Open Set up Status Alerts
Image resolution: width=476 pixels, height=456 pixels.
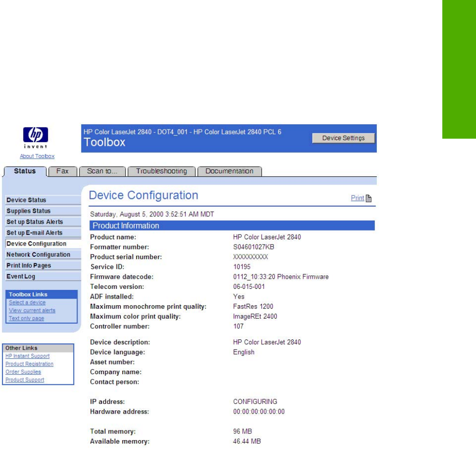(43, 222)
